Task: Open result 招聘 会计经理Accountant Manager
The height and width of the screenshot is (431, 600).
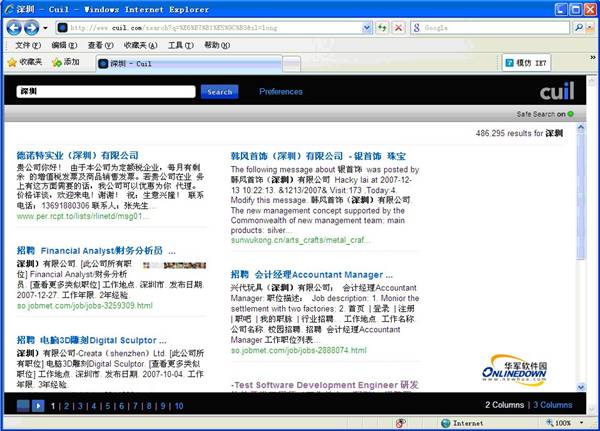Action: tap(311, 275)
